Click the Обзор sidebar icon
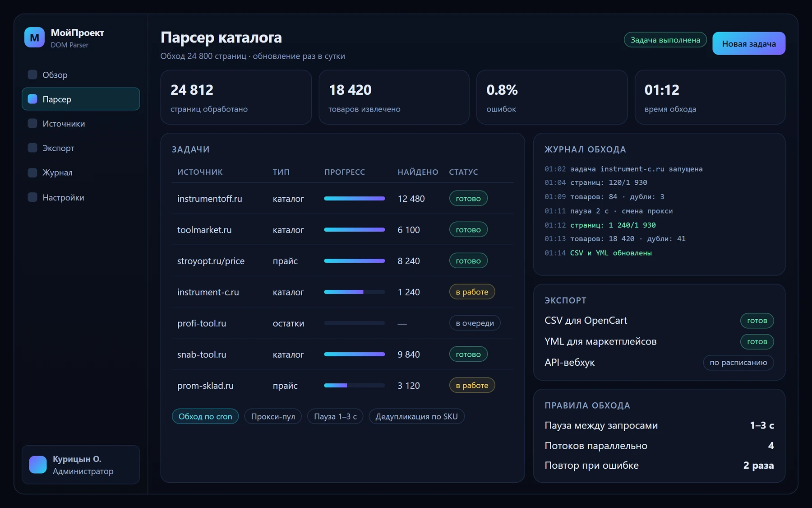Screen dimensions: 812x508 [x=32, y=75]
